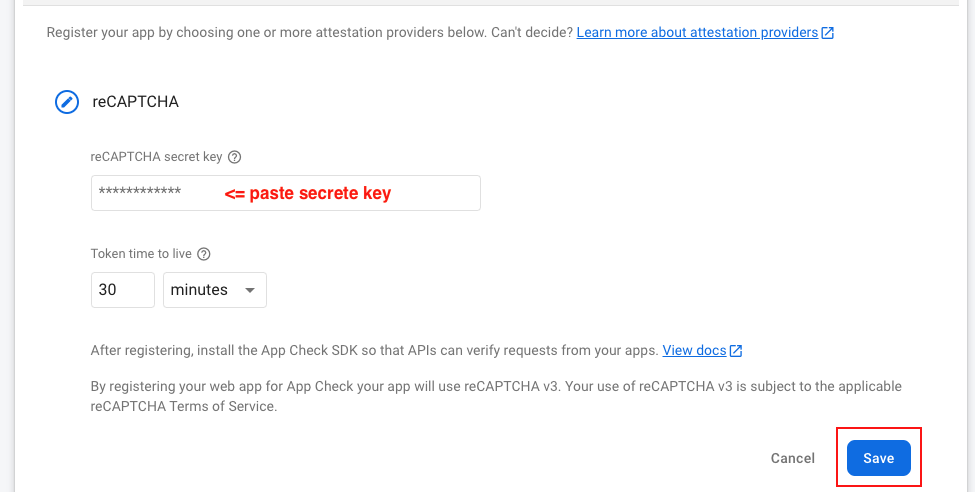Open Learn more about attestation providers link
Screen dimensions: 975x492
coord(697,32)
